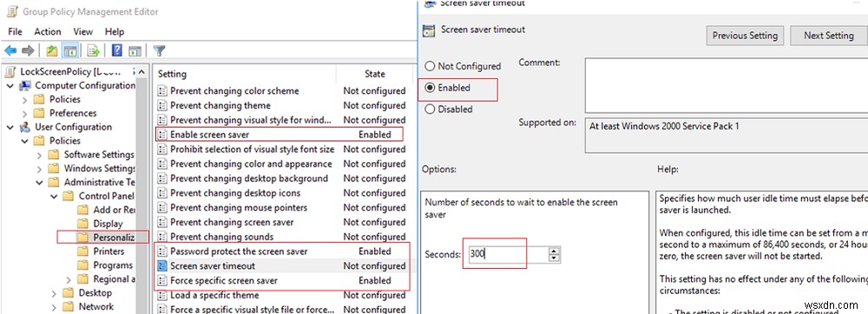The width and height of the screenshot is (868, 314).
Task: Toggle the Show/Hide Console Tree toolbar icon
Action: coord(69,51)
